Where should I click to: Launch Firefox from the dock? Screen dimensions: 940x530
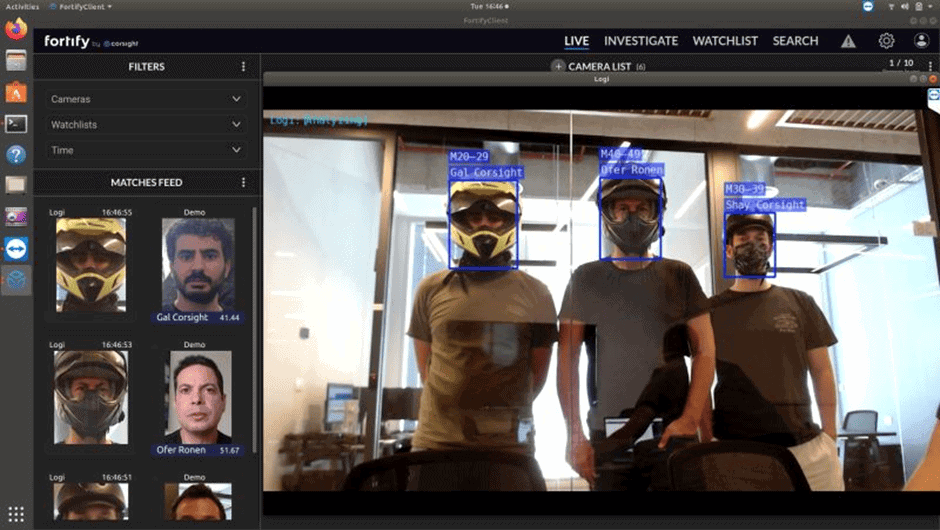16,29
